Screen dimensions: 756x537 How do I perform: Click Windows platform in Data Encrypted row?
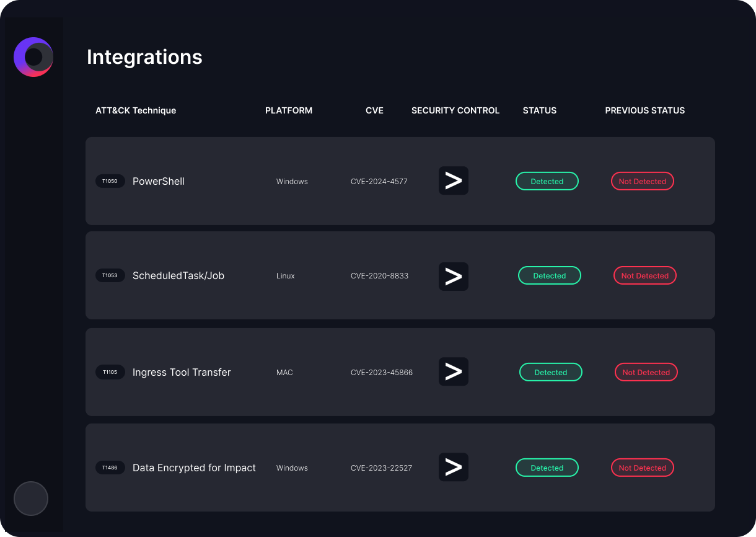pos(292,468)
